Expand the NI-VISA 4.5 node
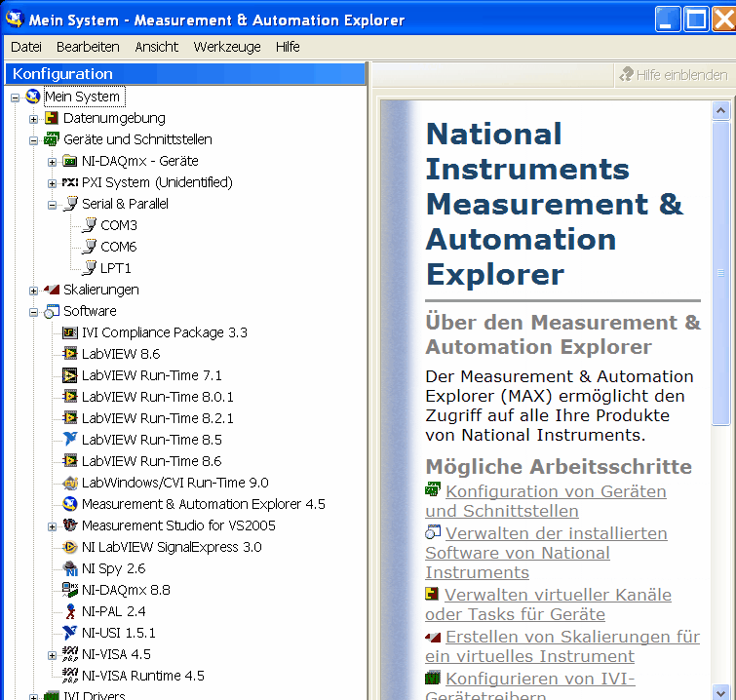The height and width of the screenshot is (700, 736). (53, 655)
